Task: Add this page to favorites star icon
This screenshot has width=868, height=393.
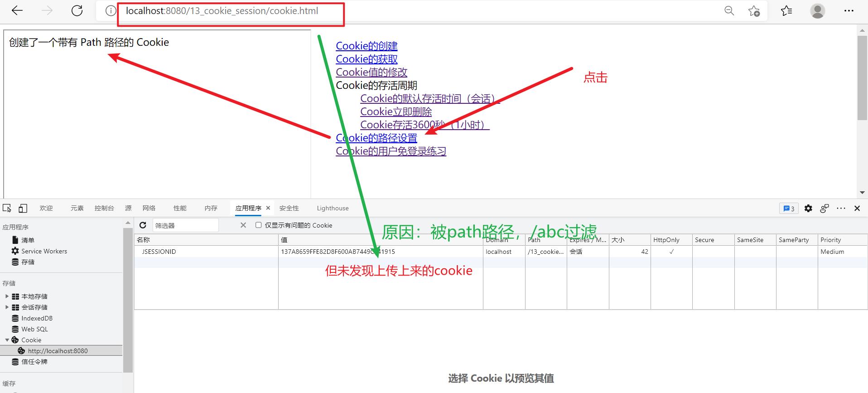Action: pyautogui.click(x=754, y=11)
